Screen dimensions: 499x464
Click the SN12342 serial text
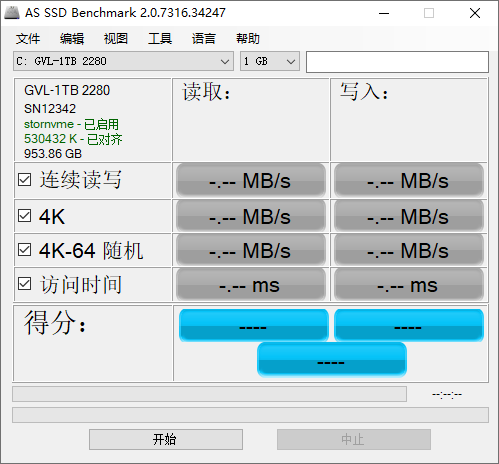tap(50, 109)
